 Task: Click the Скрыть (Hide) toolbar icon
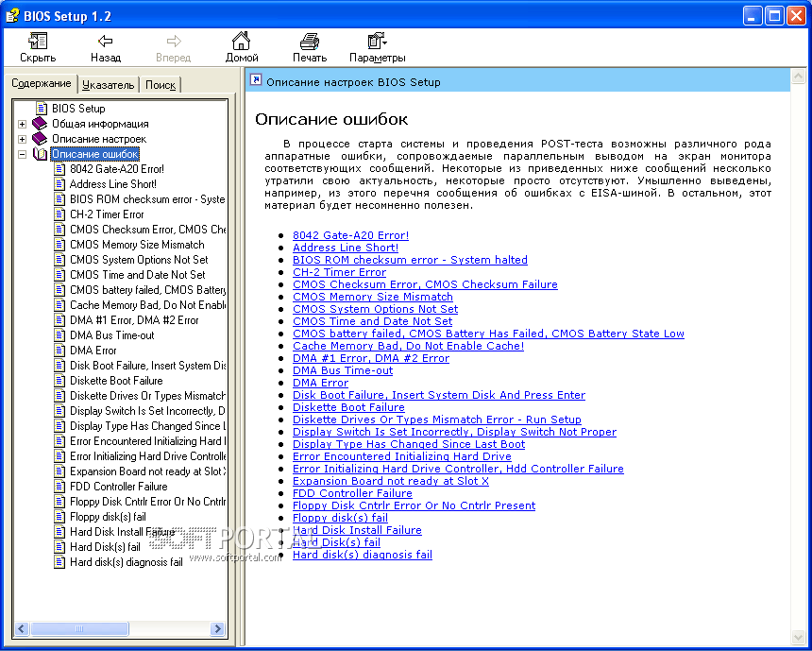click(38, 42)
